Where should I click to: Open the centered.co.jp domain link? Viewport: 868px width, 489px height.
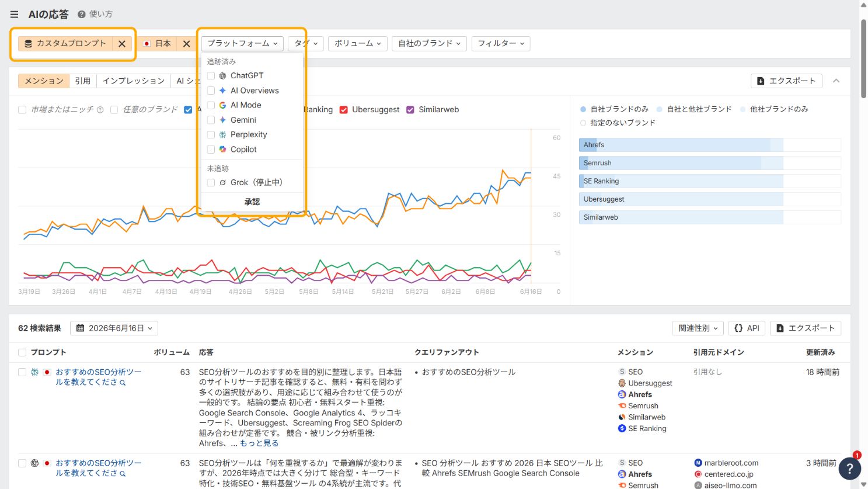point(728,474)
